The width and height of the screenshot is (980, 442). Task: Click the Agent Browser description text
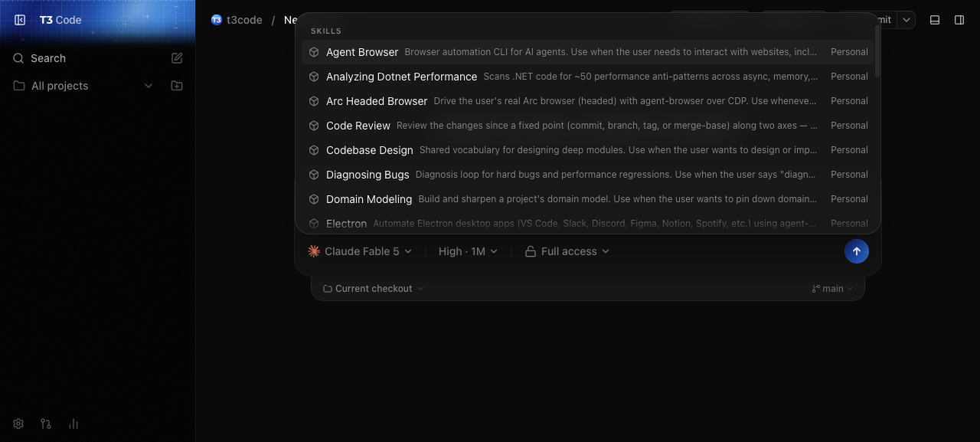tap(610, 52)
